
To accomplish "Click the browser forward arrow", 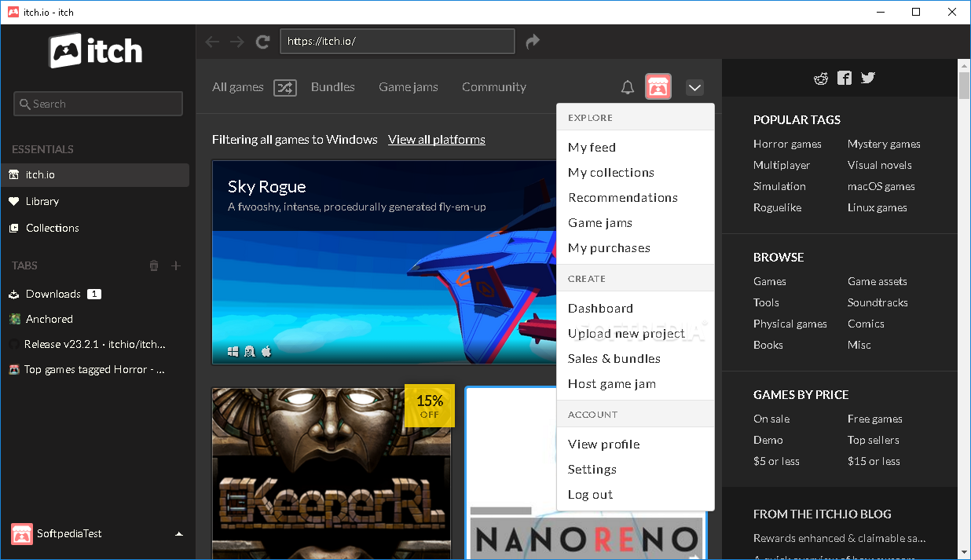I will click(237, 42).
